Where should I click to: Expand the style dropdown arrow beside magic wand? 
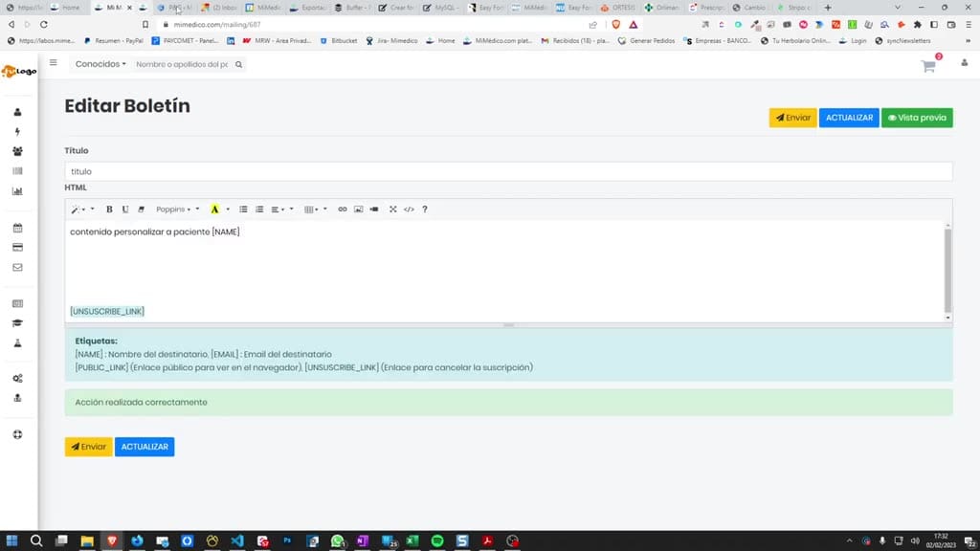(92, 209)
